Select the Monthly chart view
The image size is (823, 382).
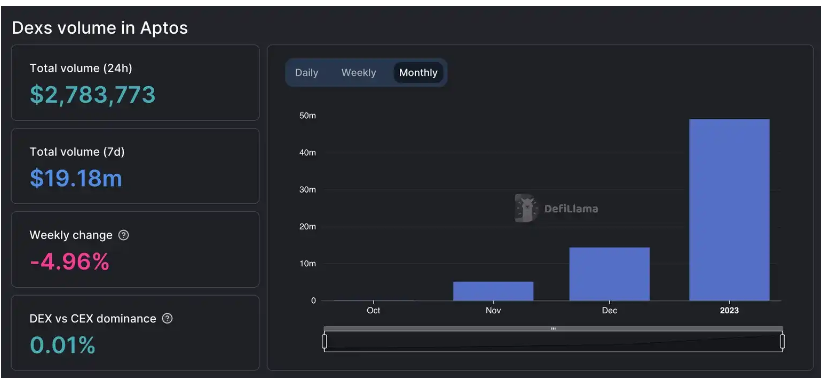pyautogui.click(x=418, y=72)
